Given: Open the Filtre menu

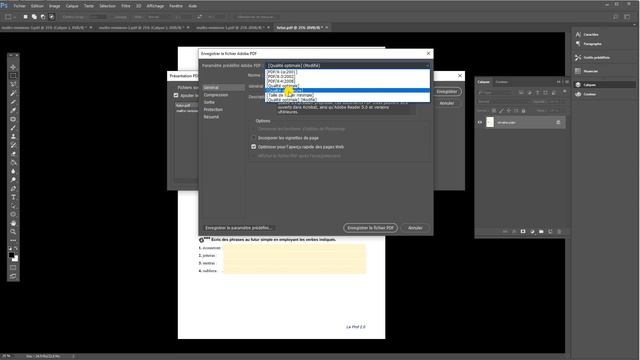Looking at the screenshot, I should 126,6.
